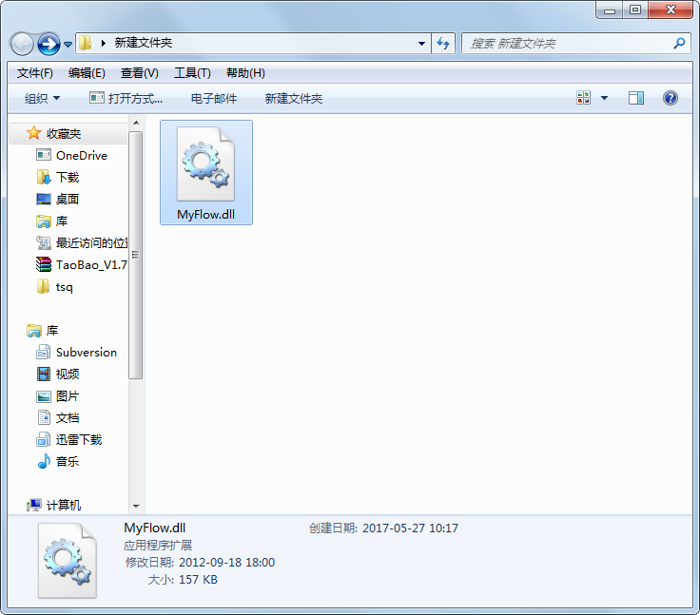Open OneDrive in the favorites sidebar
The width and height of the screenshot is (700, 615).
click(81, 155)
